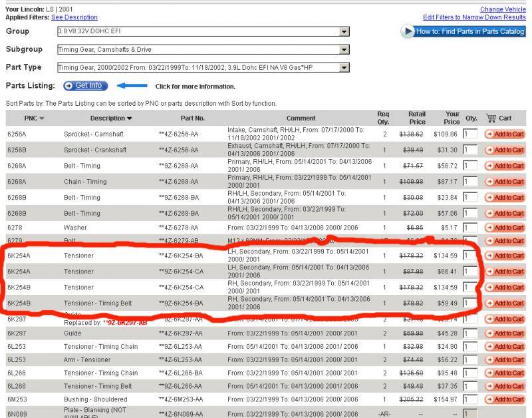Expand the Subgroup Timing Gear dropdown
Screen dimensions: 532x418
[x=344, y=50]
